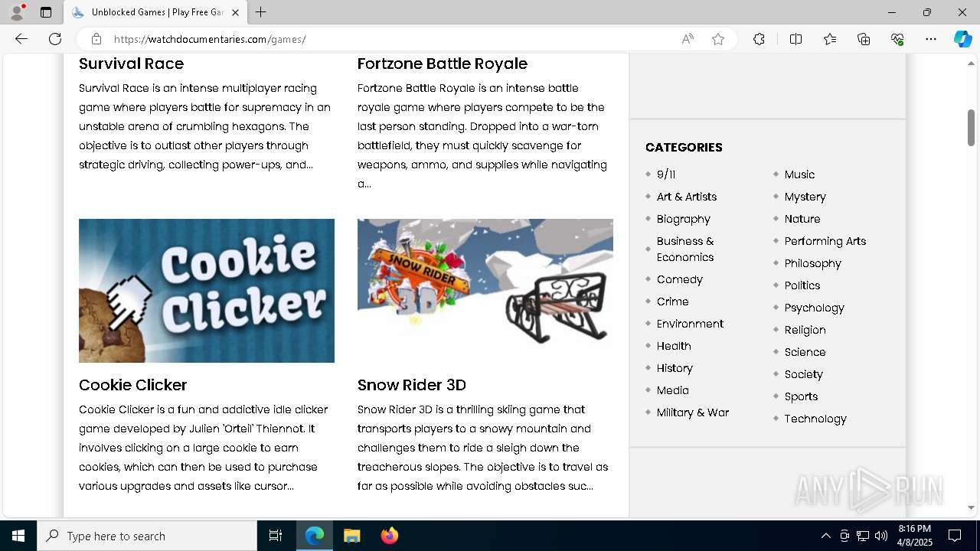Image resolution: width=980 pixels, height=551 pixels.
Task: Open Copilot sidebar
Action: click(x=962, y=39)
